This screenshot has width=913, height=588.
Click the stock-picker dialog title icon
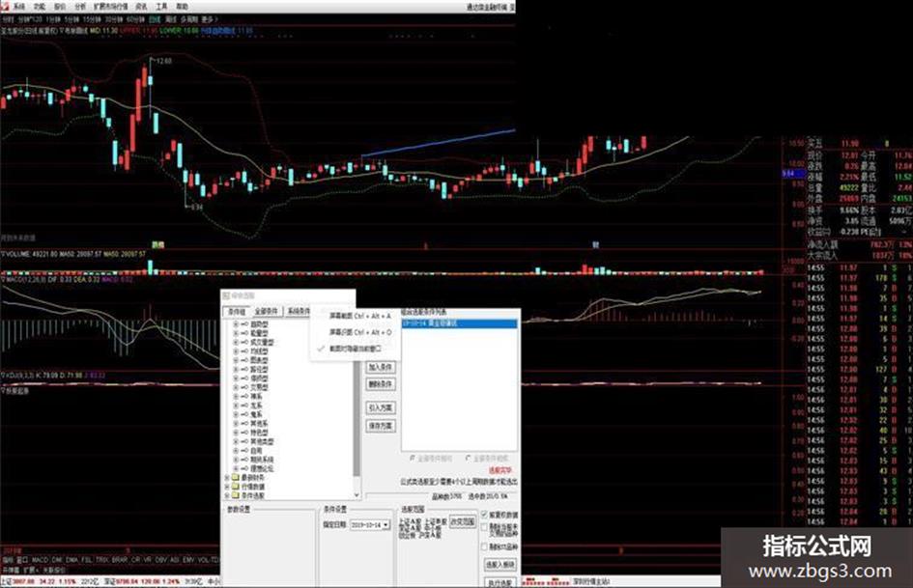pyautogui.click(x=226, y=295)
